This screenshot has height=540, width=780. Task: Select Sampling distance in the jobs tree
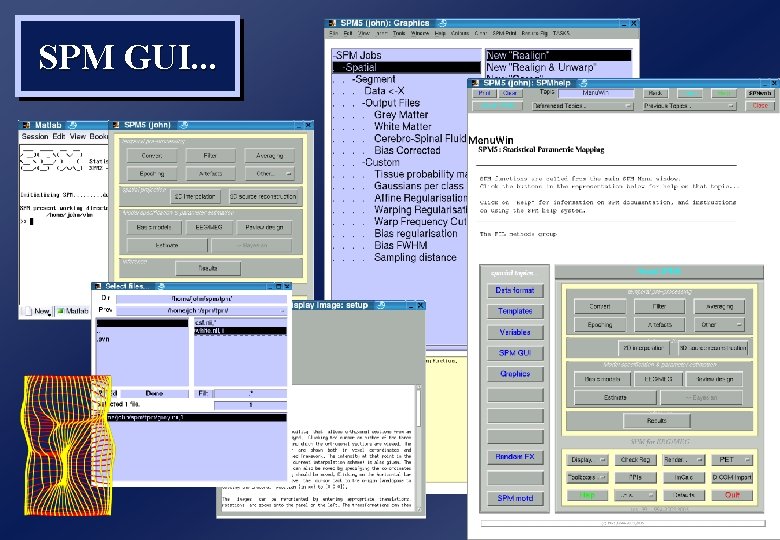tap(415, 257)
